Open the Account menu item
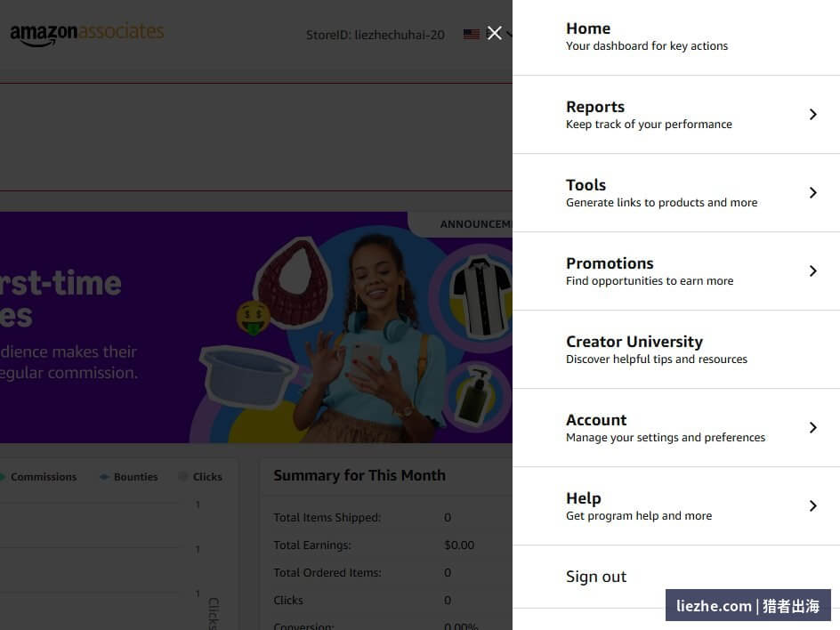The width and height of the screenshot is (840, 630). pos(676,427)
